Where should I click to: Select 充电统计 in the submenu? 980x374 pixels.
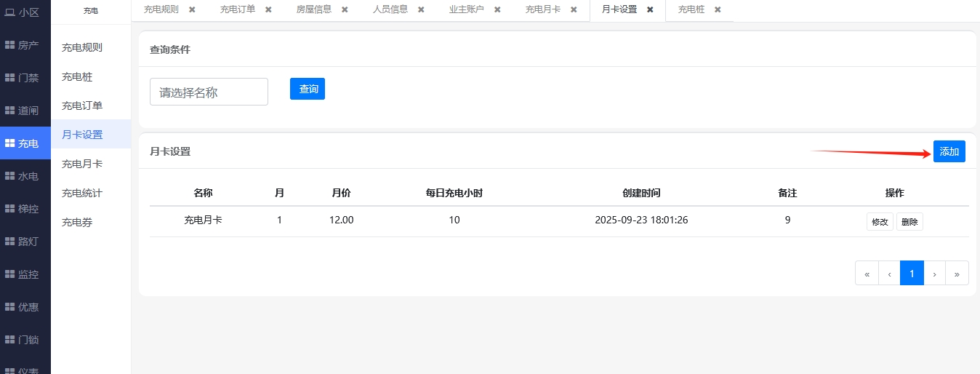(82, 193)
